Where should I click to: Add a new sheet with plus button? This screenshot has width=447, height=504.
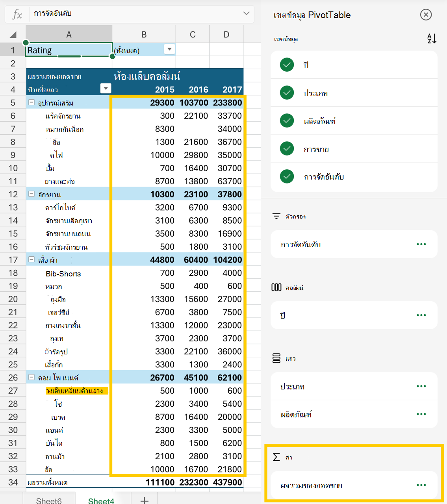point(145,500)
